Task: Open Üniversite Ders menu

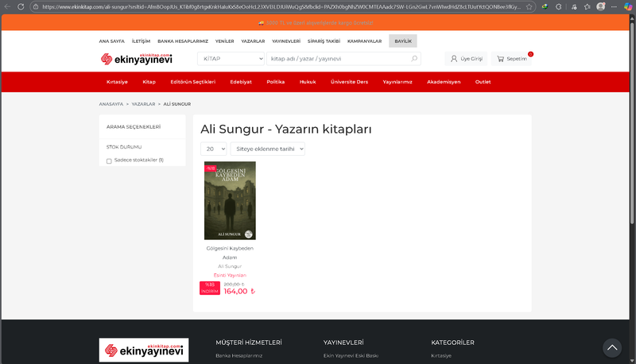Action: (x=349, y=82)
